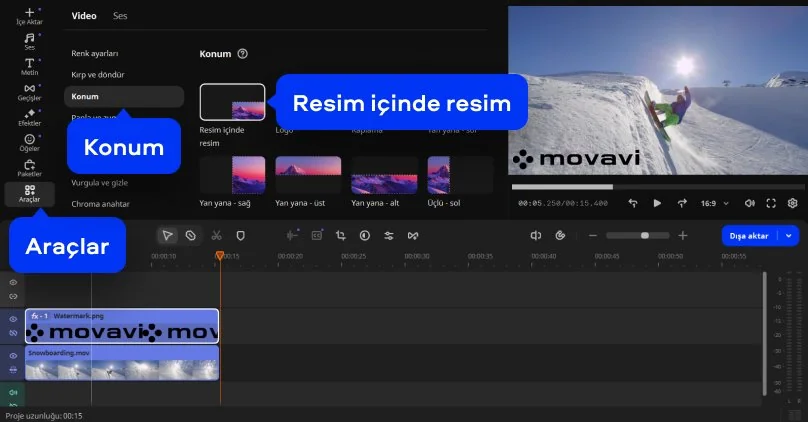Click the Metin text tool icon
Viewport: 808px width, 422px height.
(29, 64)
